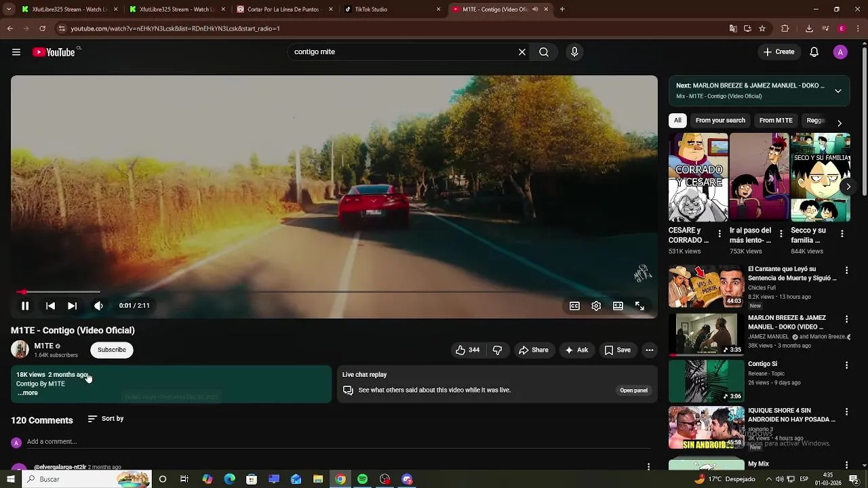Open comment options for @elvergalarga-nt2lr
This screenshot has width=868, height=488.
tap(648, 467)
